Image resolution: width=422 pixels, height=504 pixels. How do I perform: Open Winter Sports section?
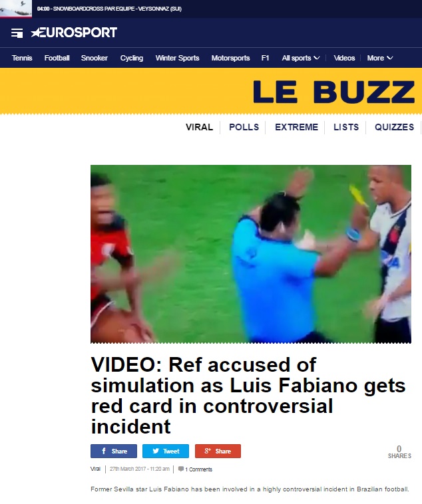pos(177,58)
